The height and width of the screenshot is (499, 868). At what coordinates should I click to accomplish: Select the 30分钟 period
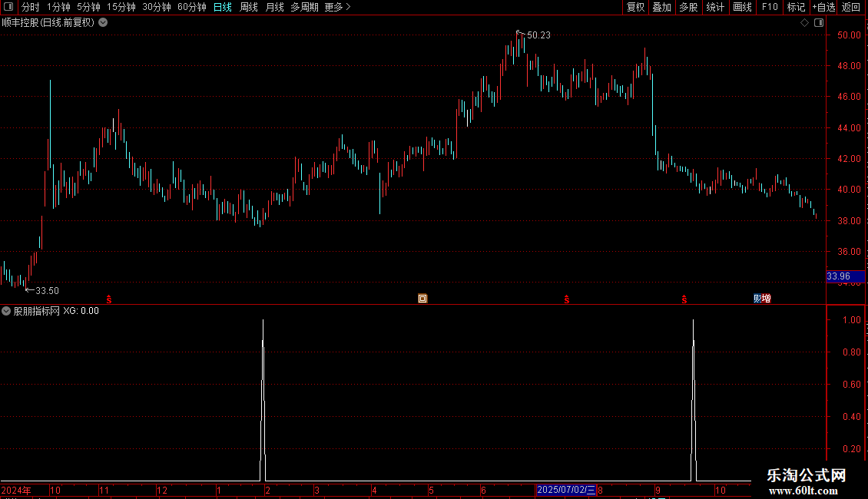157,7
